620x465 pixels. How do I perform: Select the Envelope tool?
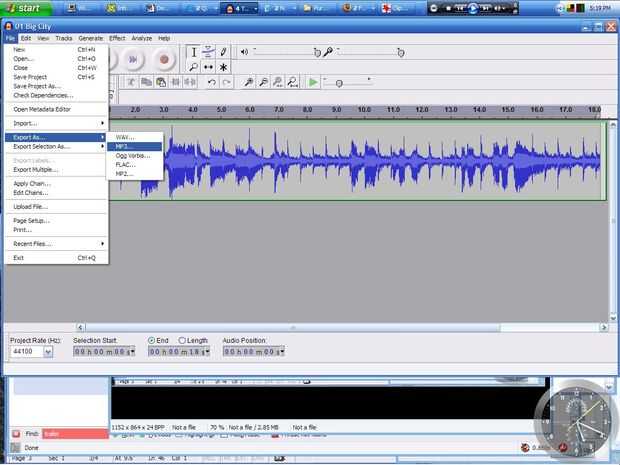(x=208, y=52)
